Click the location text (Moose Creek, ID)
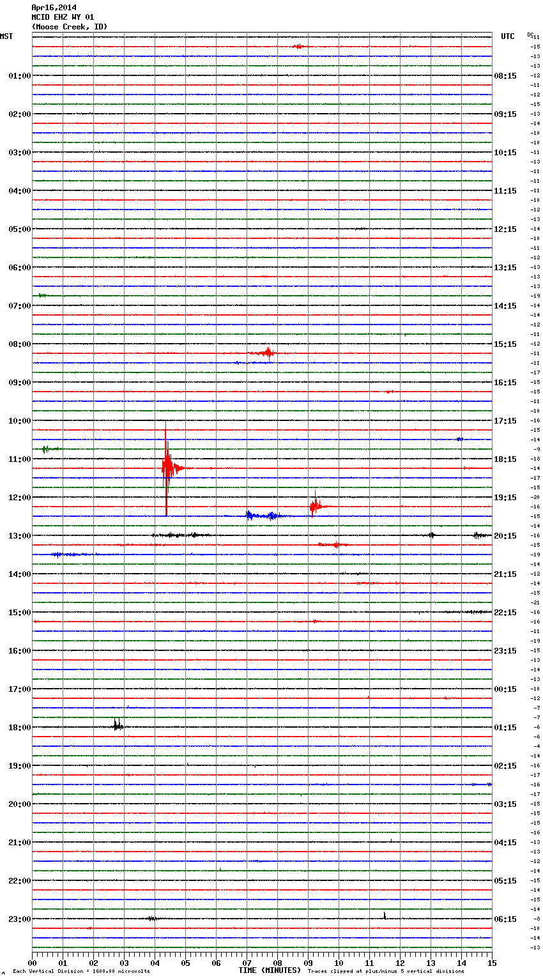The height and width of the screenshot is (980, 543). pyautogui.click(x=70, y=27)
